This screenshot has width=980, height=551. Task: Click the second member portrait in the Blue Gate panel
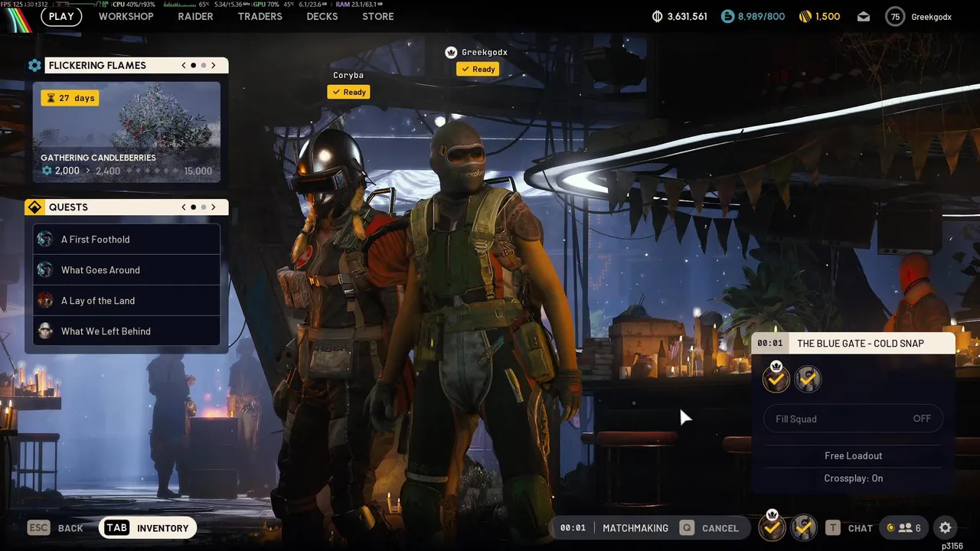tap(808, 379)
